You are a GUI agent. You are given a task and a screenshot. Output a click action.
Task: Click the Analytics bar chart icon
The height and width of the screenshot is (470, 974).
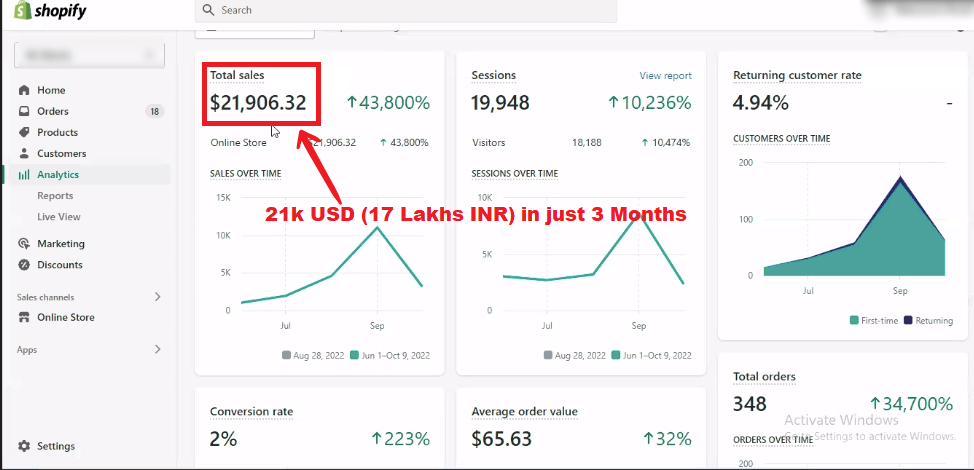(x=24, y=175)
